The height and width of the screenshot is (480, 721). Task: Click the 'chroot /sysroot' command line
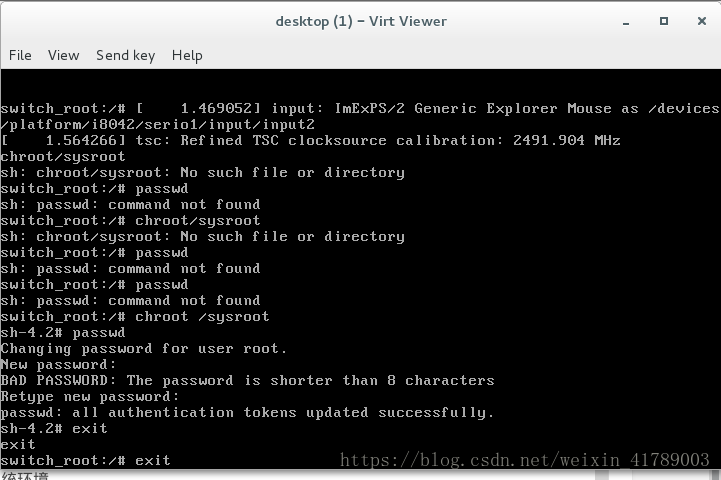click(135, 316)
